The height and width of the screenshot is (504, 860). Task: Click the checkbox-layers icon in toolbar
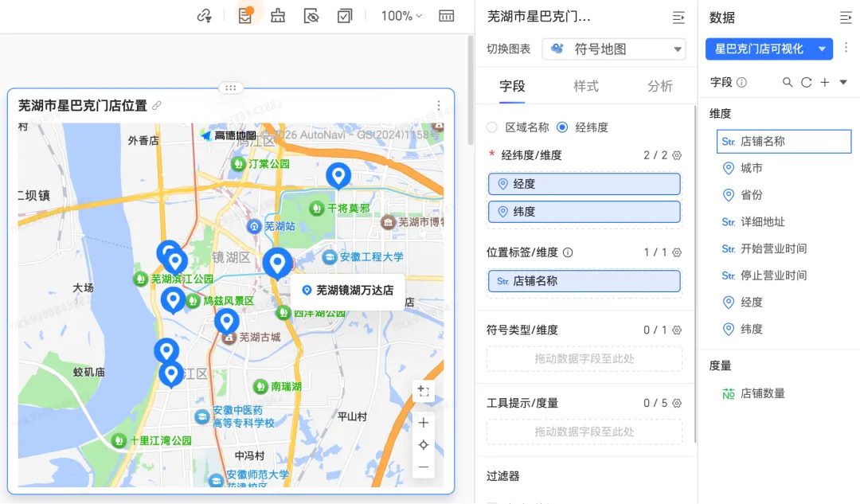tap(345, 16)
